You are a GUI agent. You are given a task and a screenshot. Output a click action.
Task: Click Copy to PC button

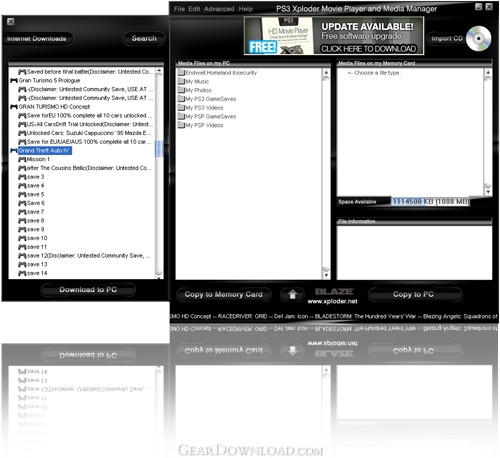414,294
